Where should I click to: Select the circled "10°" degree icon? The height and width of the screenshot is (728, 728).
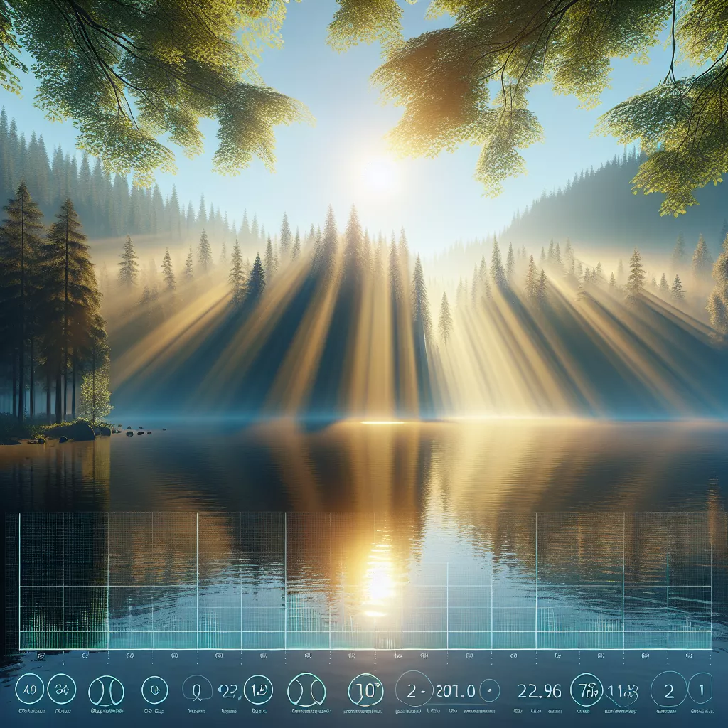click(365, 690)
